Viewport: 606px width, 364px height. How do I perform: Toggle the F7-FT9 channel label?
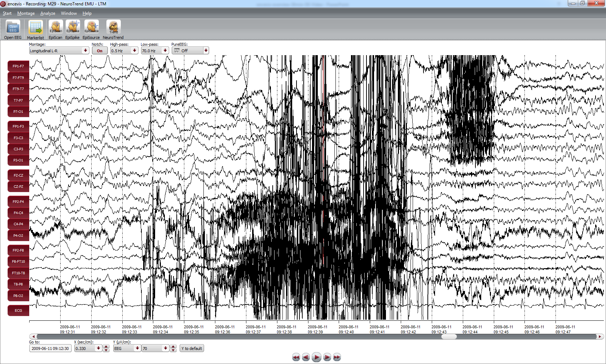(18, 78)
